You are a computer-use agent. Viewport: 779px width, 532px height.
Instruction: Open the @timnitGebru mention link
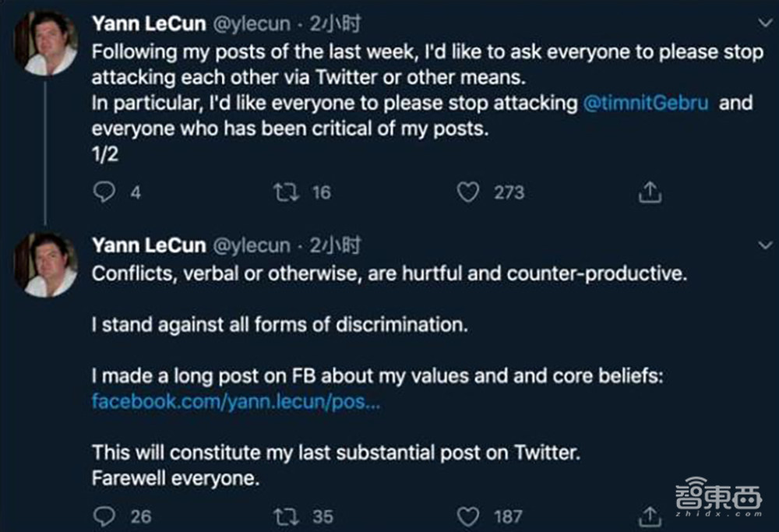pos(646,104)
